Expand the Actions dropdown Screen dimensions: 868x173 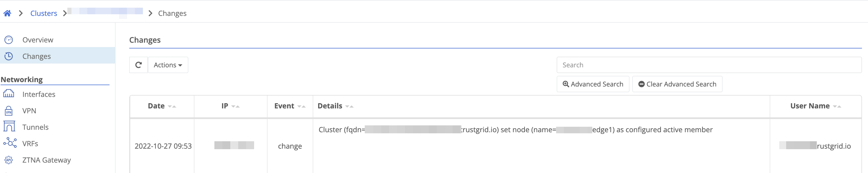[x=168, y=65]
